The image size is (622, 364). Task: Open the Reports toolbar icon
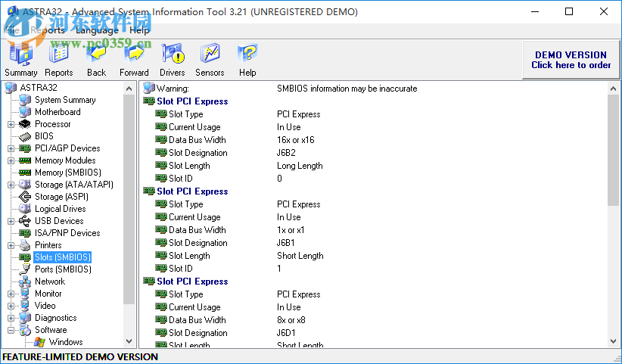tap(58, 55)
